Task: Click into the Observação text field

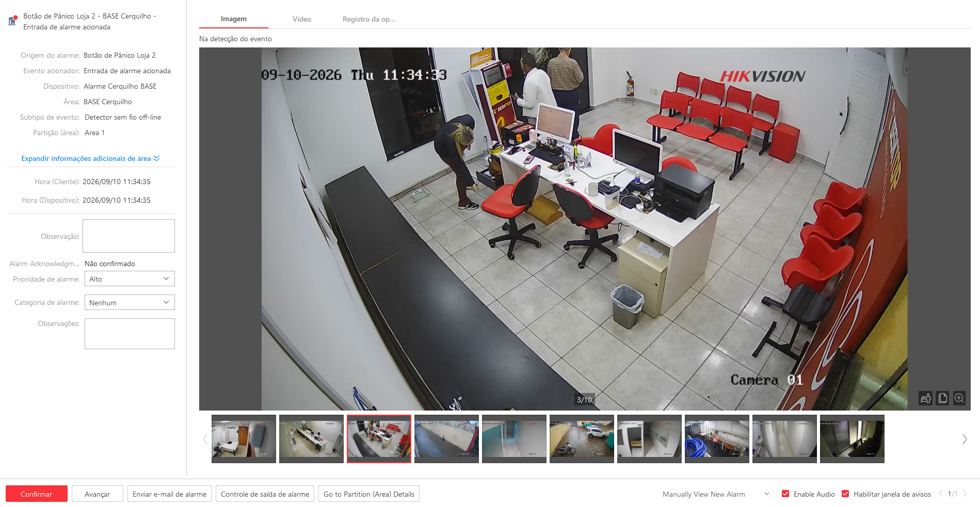Action: click(128, 236)
